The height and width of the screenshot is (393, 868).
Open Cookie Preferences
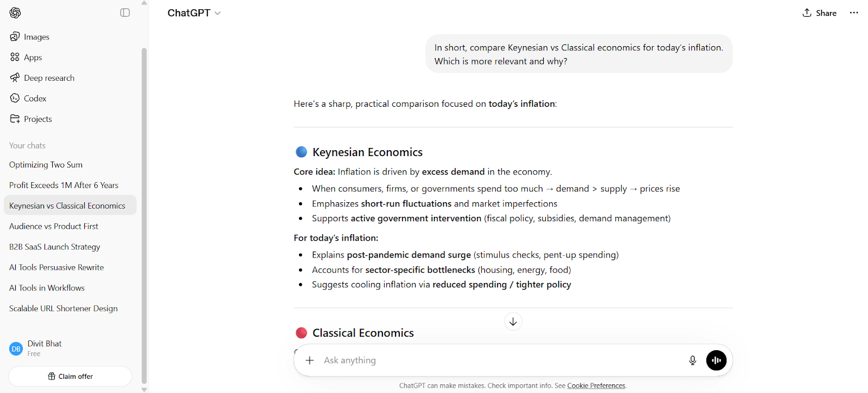(x=596, y=385)
